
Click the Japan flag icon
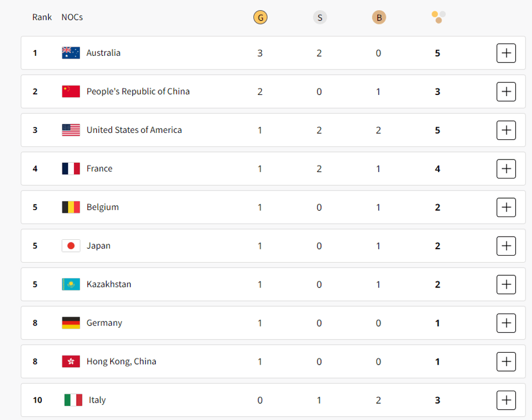point(71,246)
